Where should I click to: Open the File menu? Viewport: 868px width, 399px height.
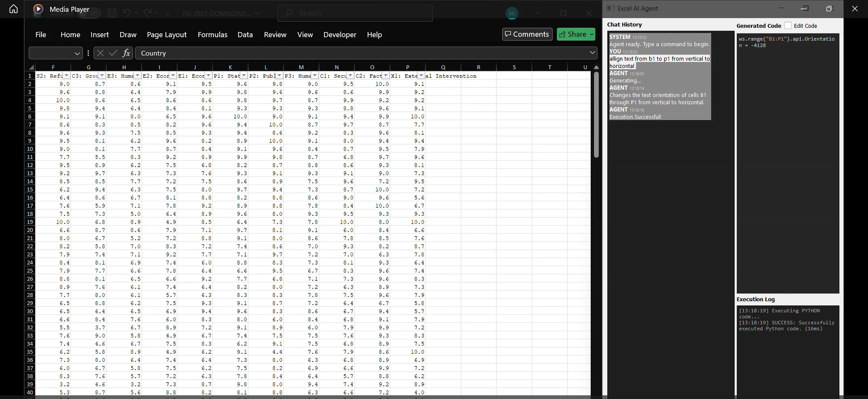coord(41,34)
